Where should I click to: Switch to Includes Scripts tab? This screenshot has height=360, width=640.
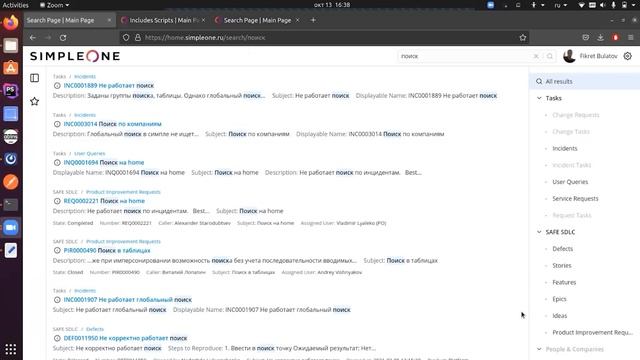[x=163, y=20]
